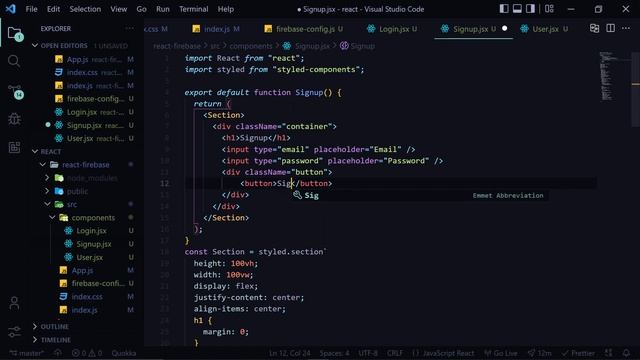
Task: Open the File menu
Action: [31, 9]
